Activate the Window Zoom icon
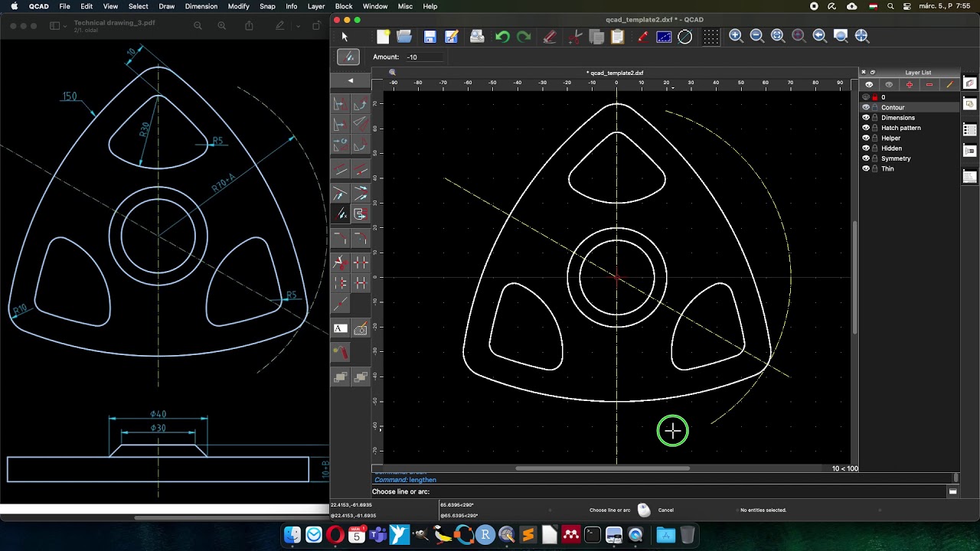Screen dimensions: 980x551 coord(841,36)
